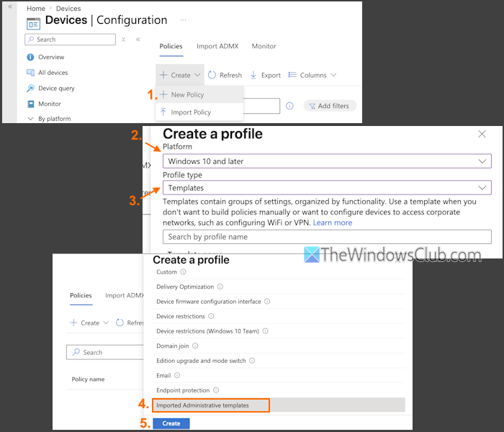Switch to Policies tab in bottom panel
This screenshot has width=504, height=432.
[81, 295]
